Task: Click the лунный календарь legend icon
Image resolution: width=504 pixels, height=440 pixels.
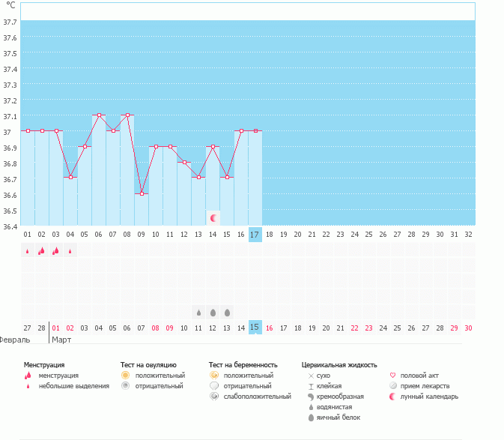Action: click(392, 397)
